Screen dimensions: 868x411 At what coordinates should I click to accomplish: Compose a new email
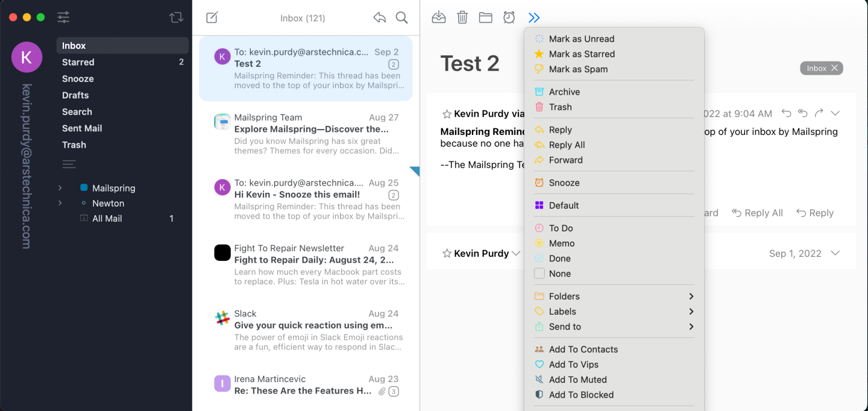coord(212,17)
